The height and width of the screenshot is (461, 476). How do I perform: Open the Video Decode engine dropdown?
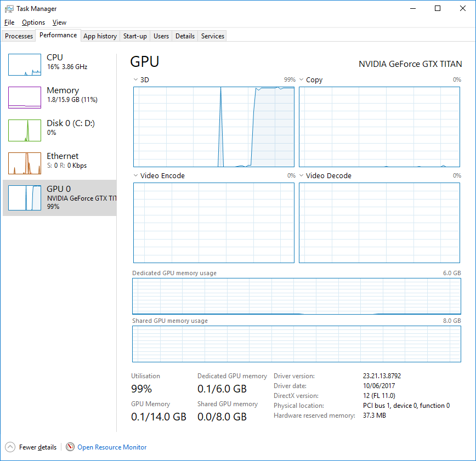302,175
